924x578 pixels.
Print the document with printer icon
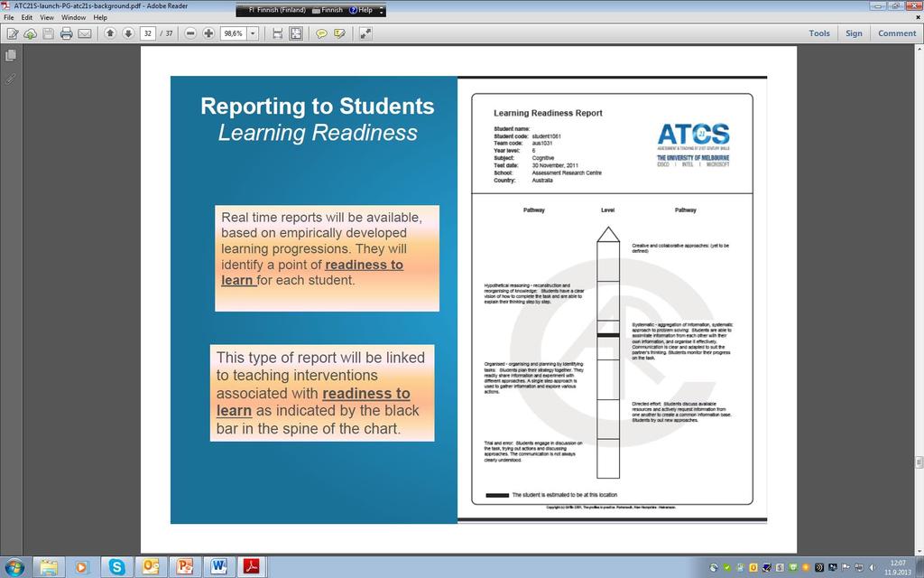[67, 33]
